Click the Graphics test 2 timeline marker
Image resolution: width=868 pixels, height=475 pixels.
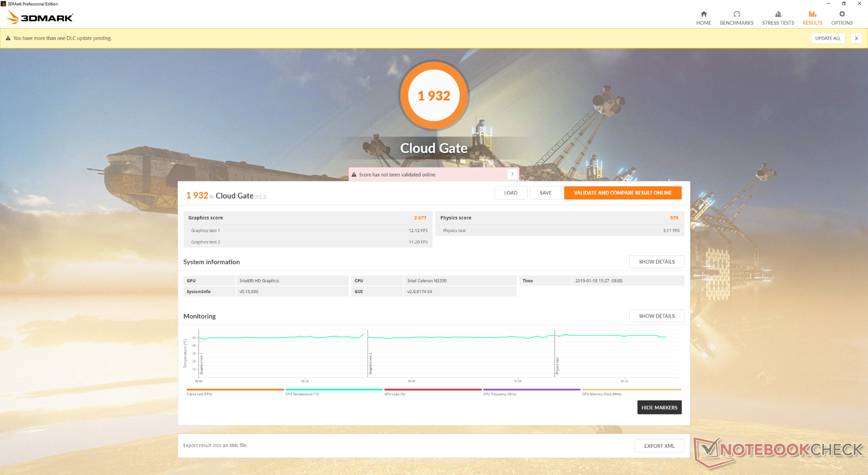pos(370,364)
